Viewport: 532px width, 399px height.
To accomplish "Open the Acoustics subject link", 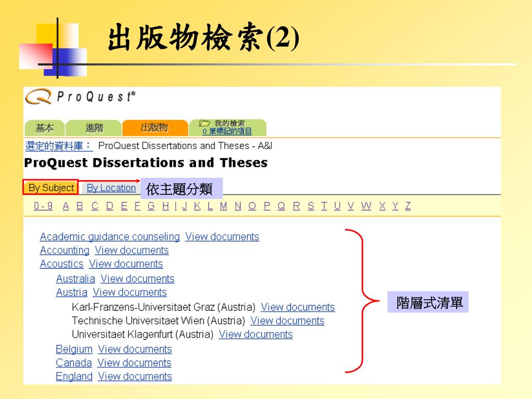I will coord(61,263).
